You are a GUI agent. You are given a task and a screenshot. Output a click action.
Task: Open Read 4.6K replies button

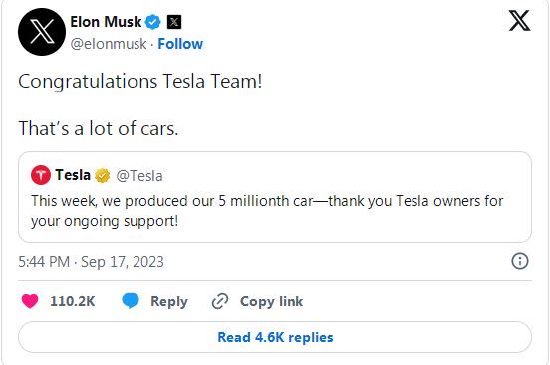(275, 337)
